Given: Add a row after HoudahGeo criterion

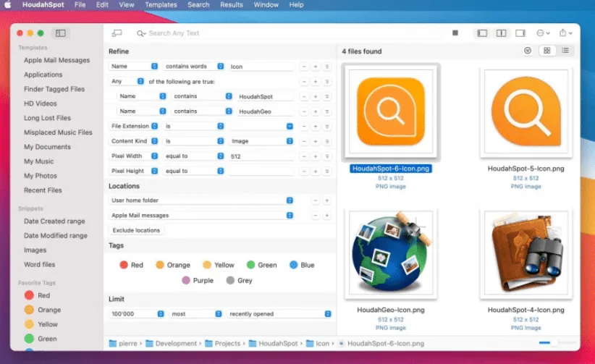Looking at the screenshot, I should [x=316, y=111].
